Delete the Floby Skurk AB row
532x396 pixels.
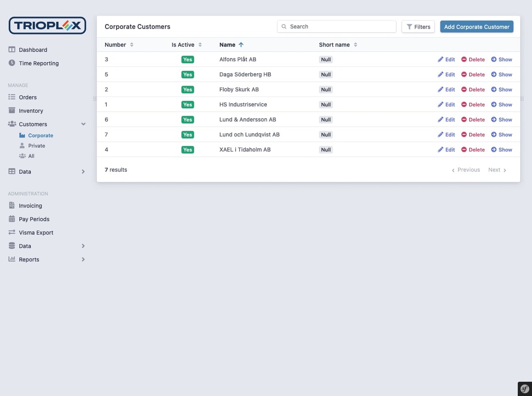pyautogui.click(x=473, y=89)
